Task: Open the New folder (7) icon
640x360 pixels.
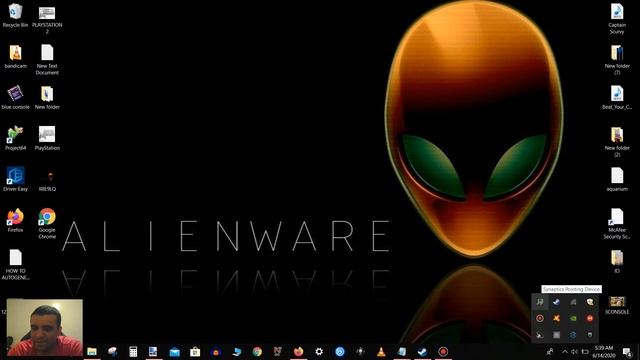Action: (617, 60)
